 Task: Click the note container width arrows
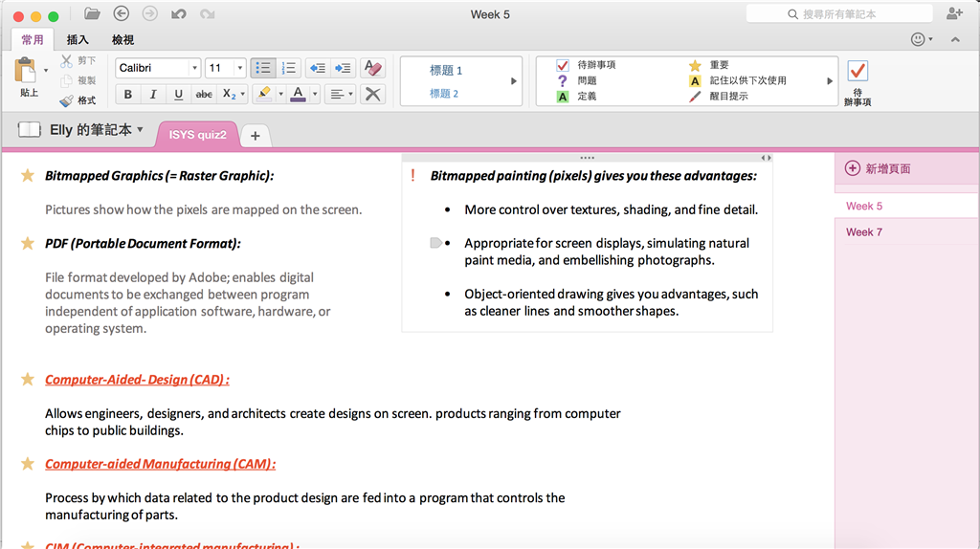[x=766, y=158]
